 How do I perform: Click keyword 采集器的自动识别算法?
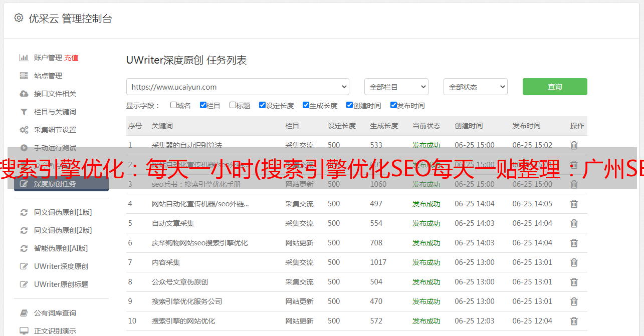tap(187, 145)
